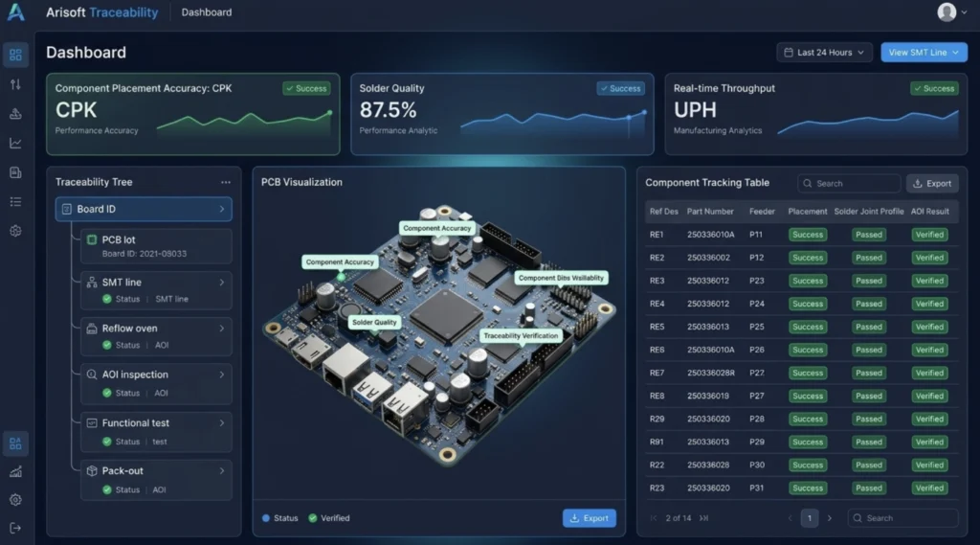This screenshot has width=980, height=545.
Task: Open the dashboard grid icon in sidebar
Action: tap(15, 55)
